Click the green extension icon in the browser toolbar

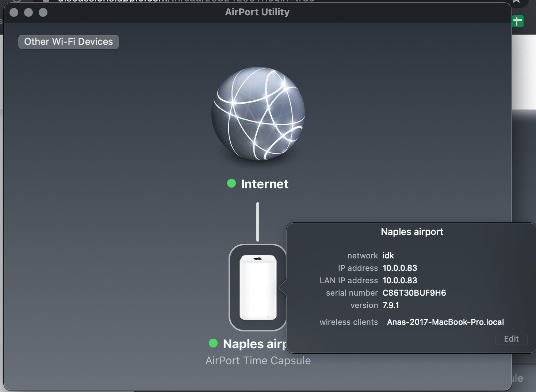click(x=517, y=21)
